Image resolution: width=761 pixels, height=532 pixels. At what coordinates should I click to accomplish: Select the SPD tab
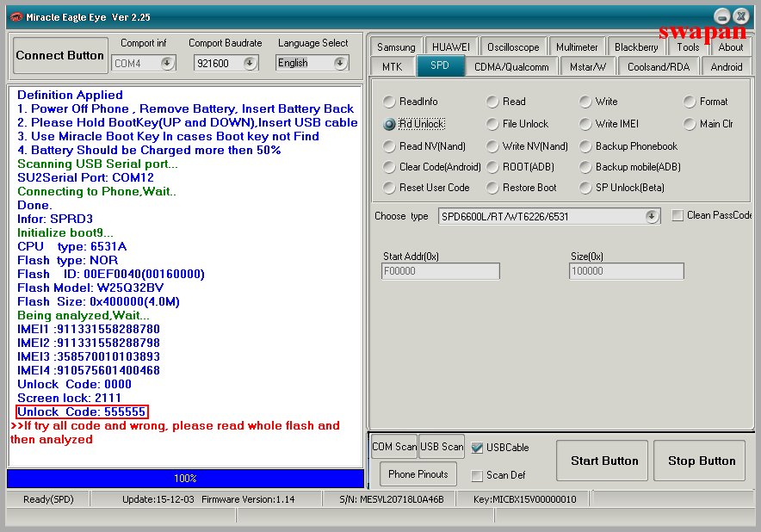point(440,65)
